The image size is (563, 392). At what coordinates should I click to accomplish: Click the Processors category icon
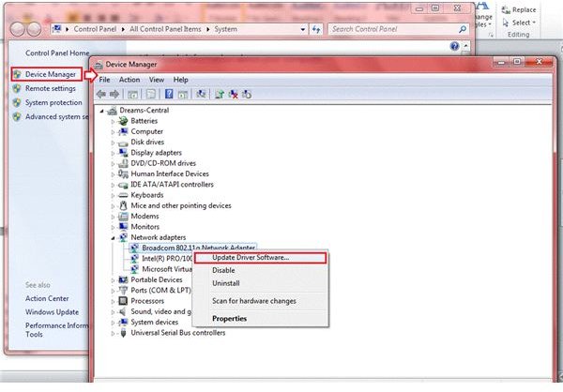(123, 301)
